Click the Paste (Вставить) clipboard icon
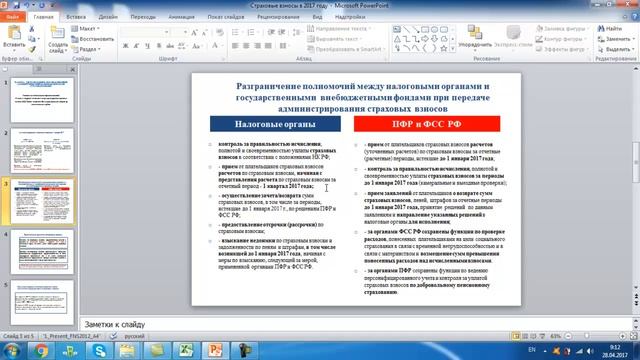 click(14, 33)
